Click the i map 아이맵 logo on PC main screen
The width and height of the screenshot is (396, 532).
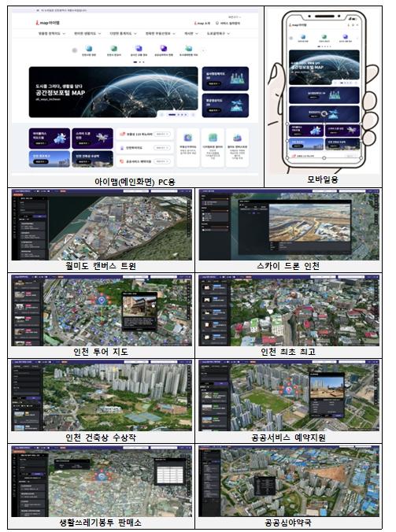[x=47, y=23]
